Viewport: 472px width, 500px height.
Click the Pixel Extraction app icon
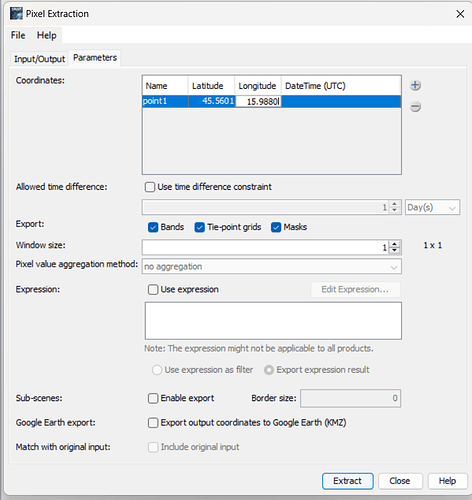pyautogui.click(x=16, y=14)
